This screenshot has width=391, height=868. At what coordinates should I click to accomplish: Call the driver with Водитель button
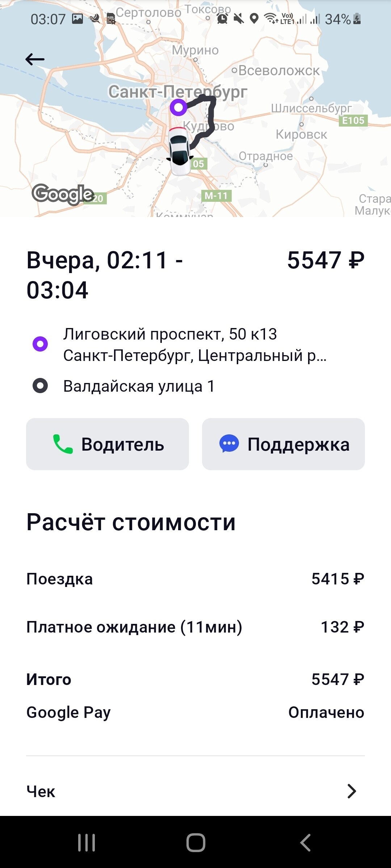pyautogui.click(x=108, y=444)
